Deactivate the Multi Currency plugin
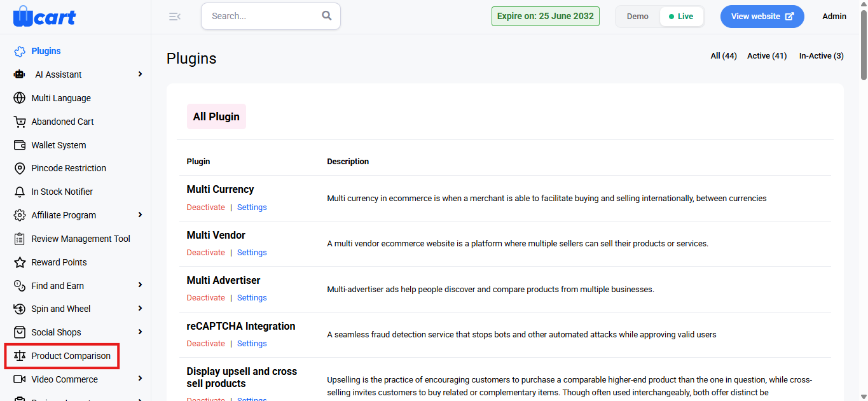Image resolution: width=868 pixels, height=401 pixels. click(x=205, y=208)
